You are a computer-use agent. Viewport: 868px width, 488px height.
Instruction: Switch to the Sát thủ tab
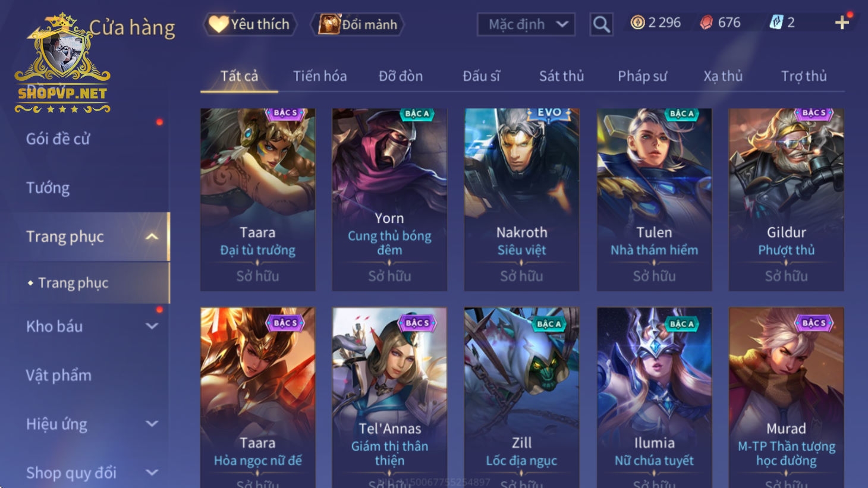tap(561, 76)
